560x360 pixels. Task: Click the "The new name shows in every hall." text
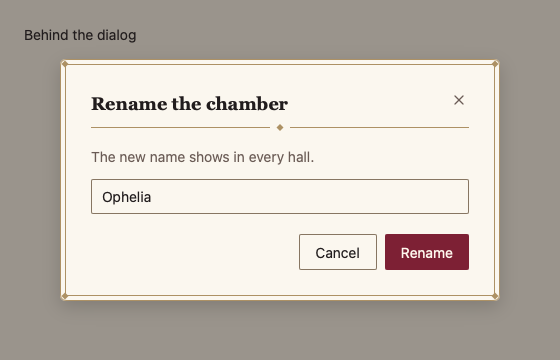tap(202, 157)
